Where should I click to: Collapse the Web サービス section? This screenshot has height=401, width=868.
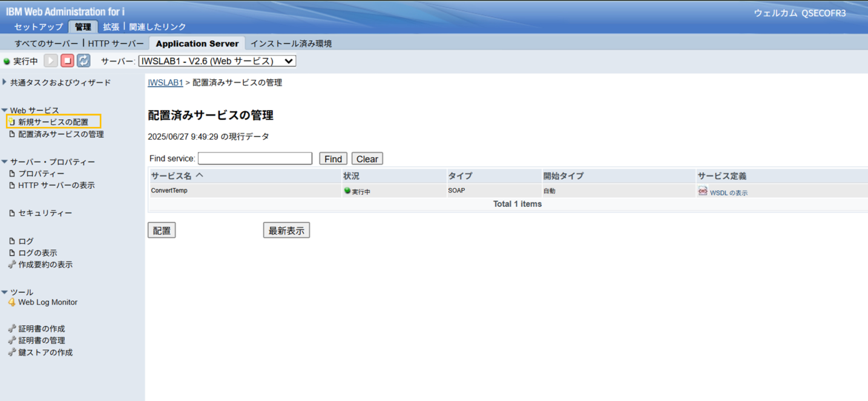pyautogui.click(x=5, y=111)
